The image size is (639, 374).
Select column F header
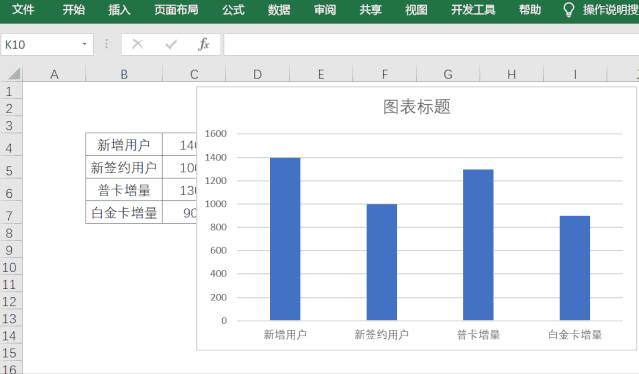coord(385,74)
